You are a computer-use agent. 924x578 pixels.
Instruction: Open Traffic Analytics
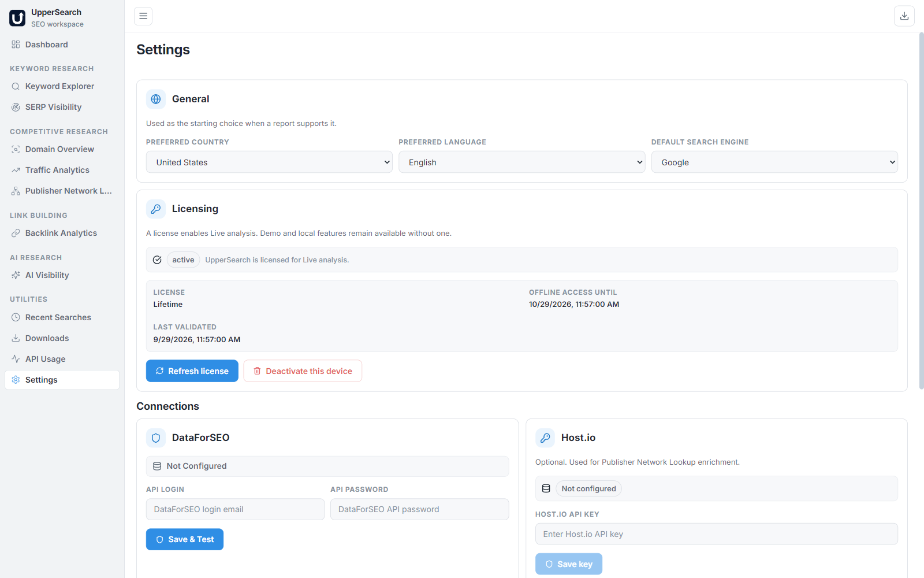click(x=62, y=170)
